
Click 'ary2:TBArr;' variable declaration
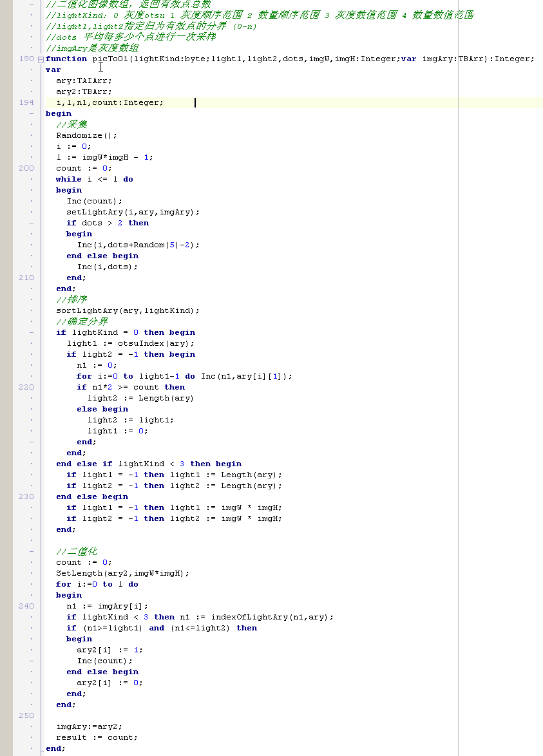84,91
